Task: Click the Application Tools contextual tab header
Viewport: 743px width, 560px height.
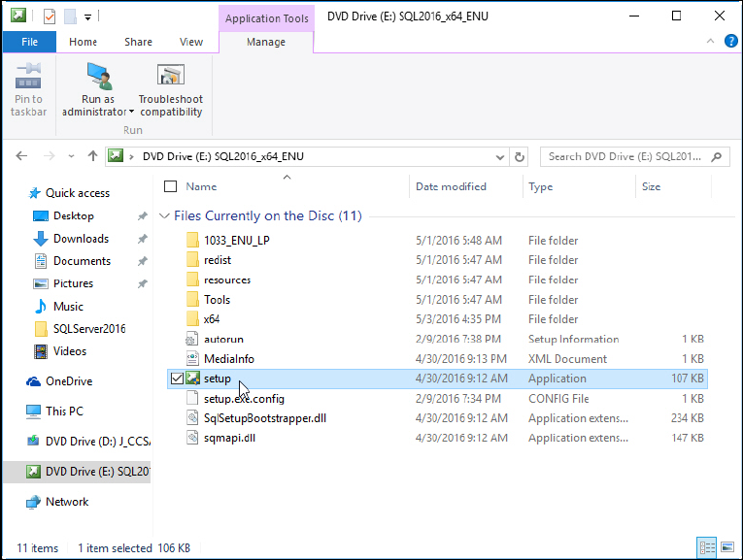Action: click(x=266, y=18)
